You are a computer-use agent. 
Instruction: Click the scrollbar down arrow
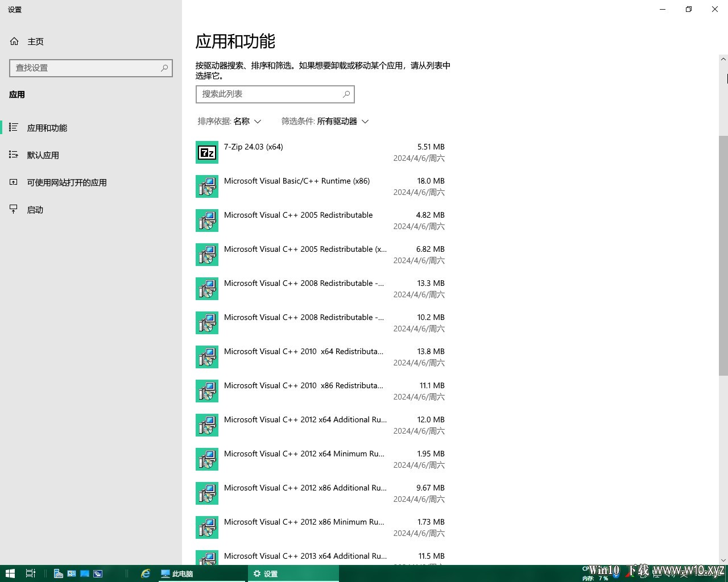click(x=723, y=560)
